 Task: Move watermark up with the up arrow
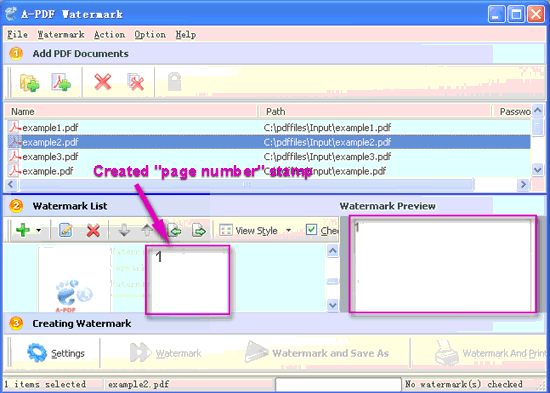tap(147, 230)
